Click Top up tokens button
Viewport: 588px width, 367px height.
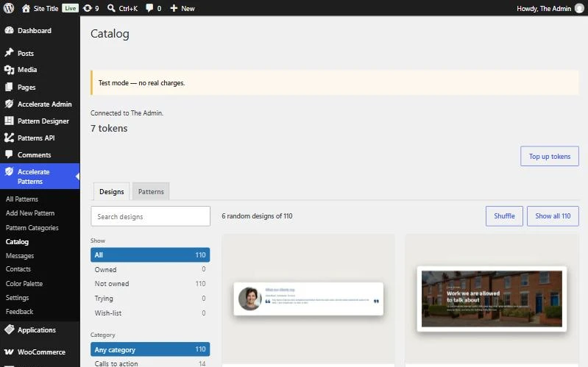coord(550,157)
